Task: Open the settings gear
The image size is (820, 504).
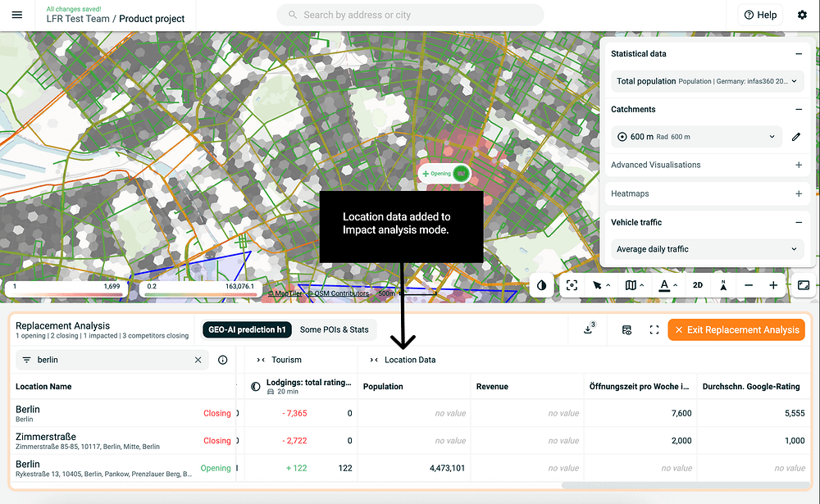Action: click(802, 15)
